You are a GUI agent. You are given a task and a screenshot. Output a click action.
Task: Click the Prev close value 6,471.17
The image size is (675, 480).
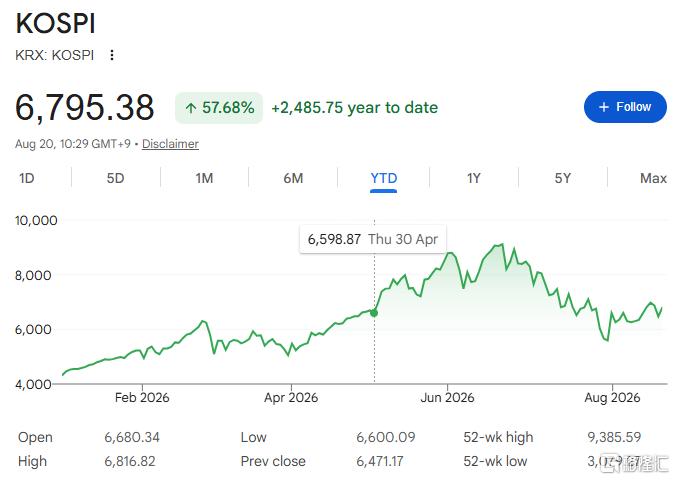click(380, 461)
